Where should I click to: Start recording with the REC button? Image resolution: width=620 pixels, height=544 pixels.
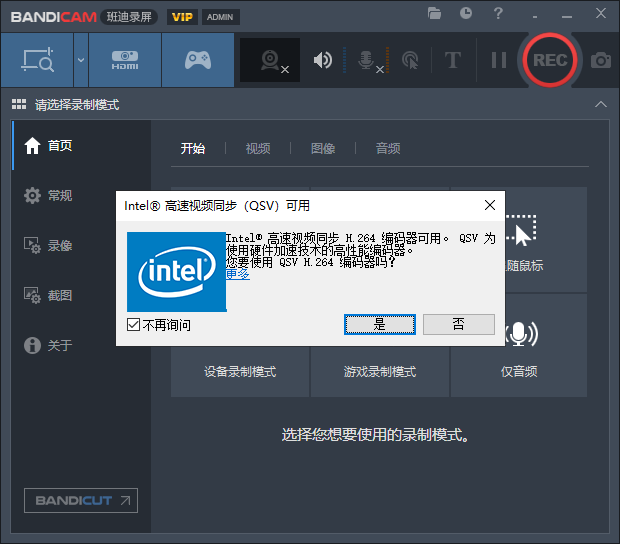coord(549,60)
